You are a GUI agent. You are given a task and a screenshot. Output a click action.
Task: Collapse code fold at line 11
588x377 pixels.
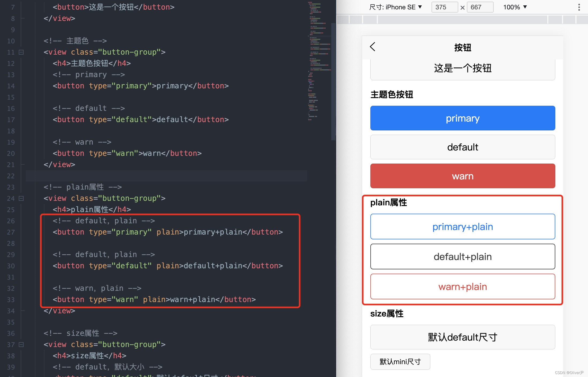[x=21, y=52]
